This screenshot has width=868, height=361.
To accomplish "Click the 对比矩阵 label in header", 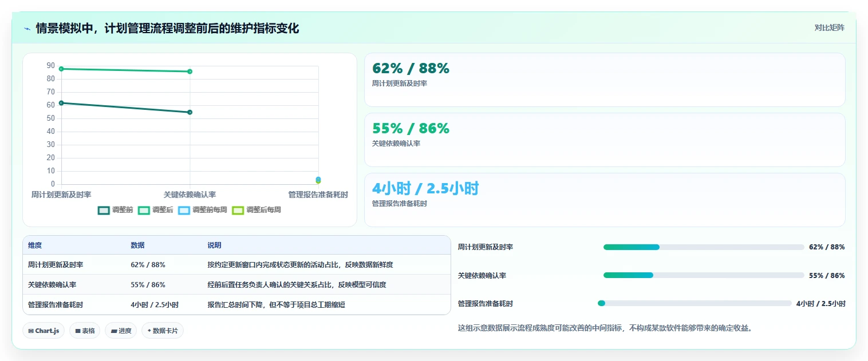I will [x=829, y=27].
